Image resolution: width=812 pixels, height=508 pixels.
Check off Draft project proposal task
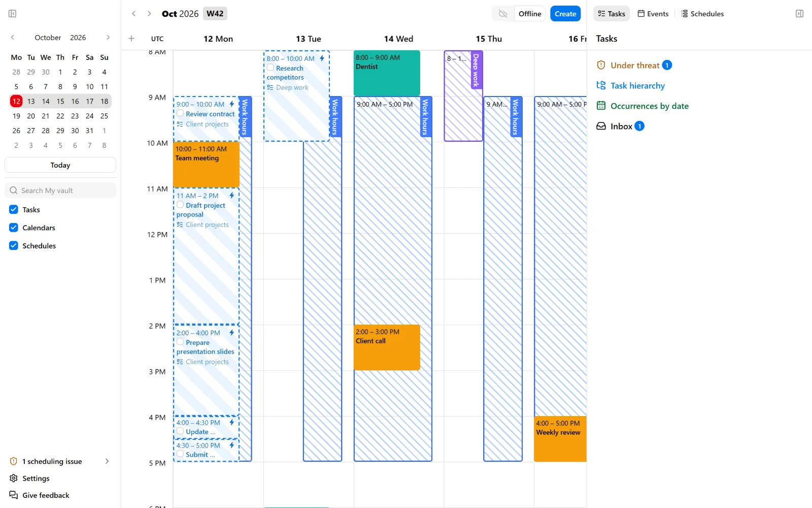click(180, 205)
